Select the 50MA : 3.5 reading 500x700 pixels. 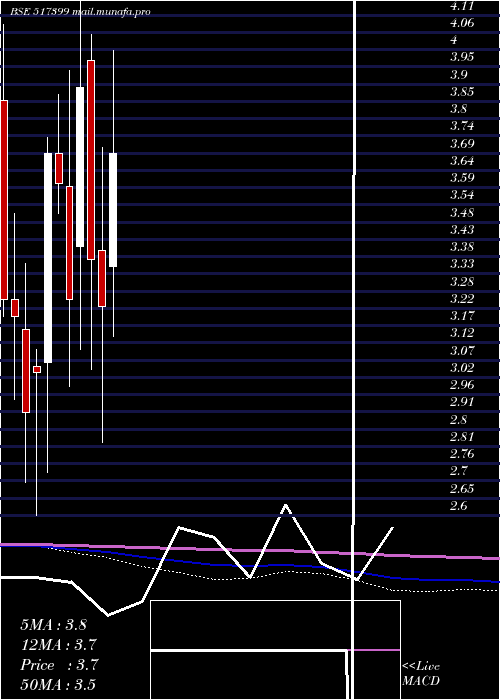pos(58,685)
